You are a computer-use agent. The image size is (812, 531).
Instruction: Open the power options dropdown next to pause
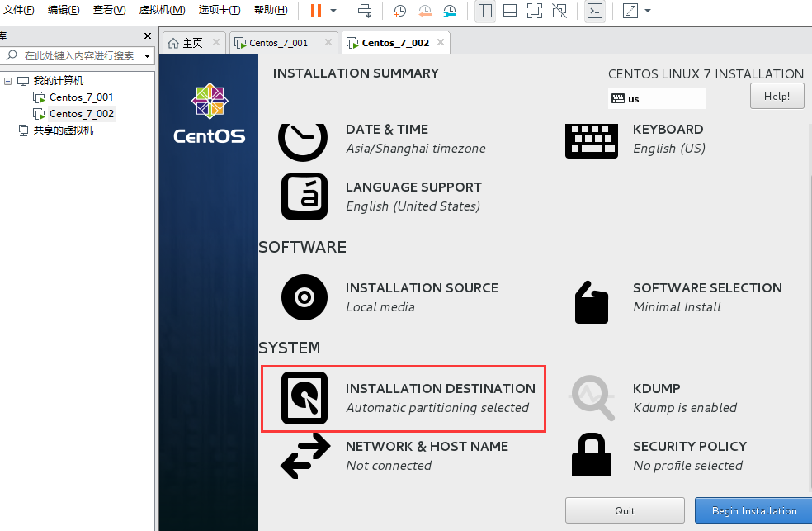tap(333, 11)
